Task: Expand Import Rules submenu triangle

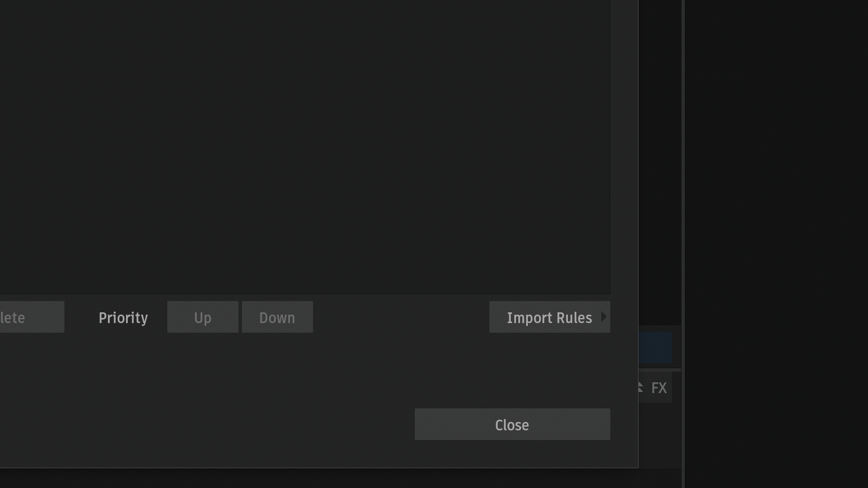Action: point(604,317)
